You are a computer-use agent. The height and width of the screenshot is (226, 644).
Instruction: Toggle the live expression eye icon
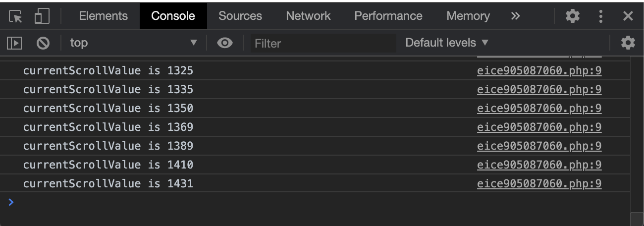(225, 43)
